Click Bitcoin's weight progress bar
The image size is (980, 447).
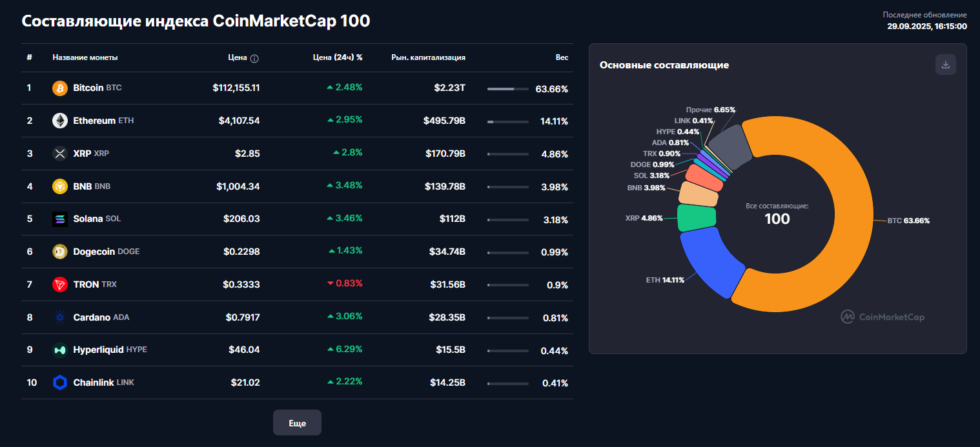pyautogui.click(x=507, y=89)
